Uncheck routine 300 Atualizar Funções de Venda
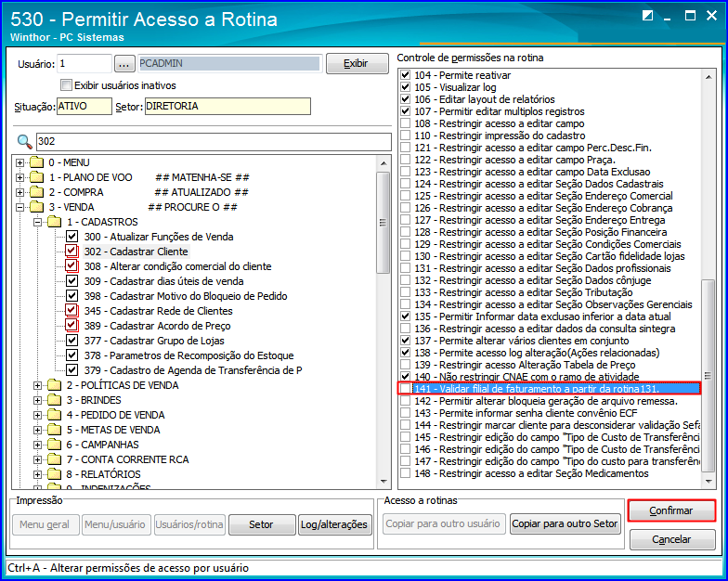The image size is (728, 581). [71, 237]
